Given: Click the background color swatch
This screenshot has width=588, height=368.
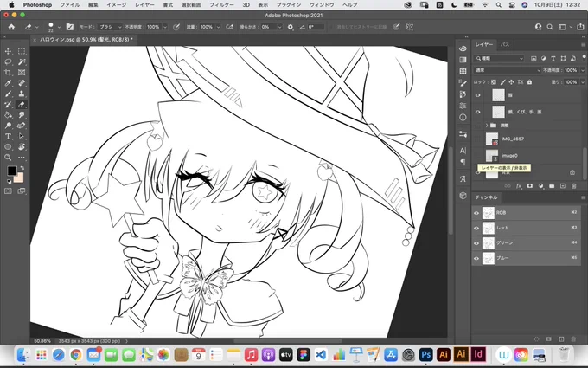Looking at the screenshot, I should (x=19, y=178).
